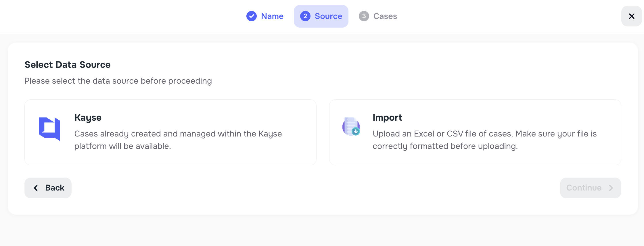The image size is (644, 246).
Task: Click the Back button
Action: tap(48, 188)
